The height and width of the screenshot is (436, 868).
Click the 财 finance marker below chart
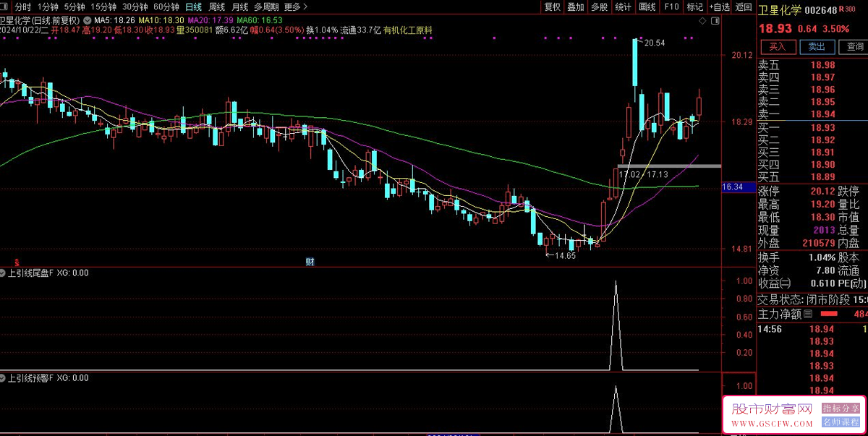(x=310, y=262)
